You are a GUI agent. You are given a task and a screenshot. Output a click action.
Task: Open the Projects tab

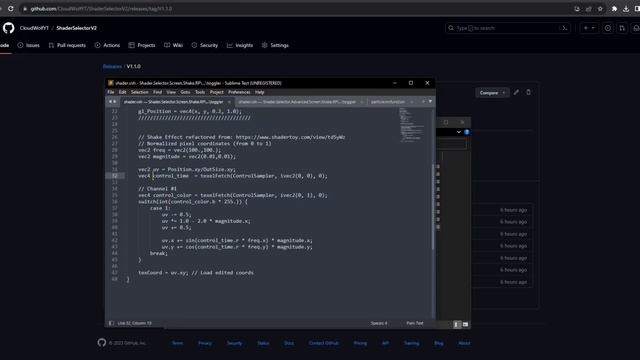pyautogui.click(x=142, y=45)
